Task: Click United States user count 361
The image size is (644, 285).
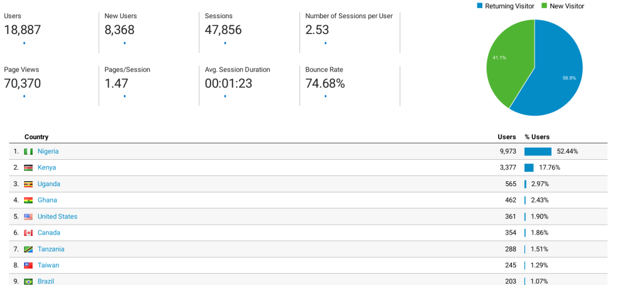Action: (511, 216)
